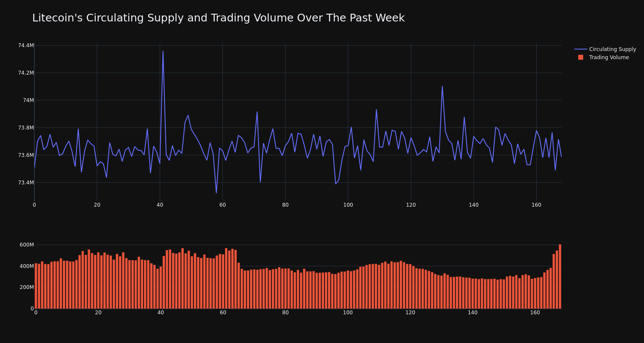The width and height of the screenshot is (644, 343).
Task: Click the 60 tick on volume chart x-axis
Action: point(223,313)
